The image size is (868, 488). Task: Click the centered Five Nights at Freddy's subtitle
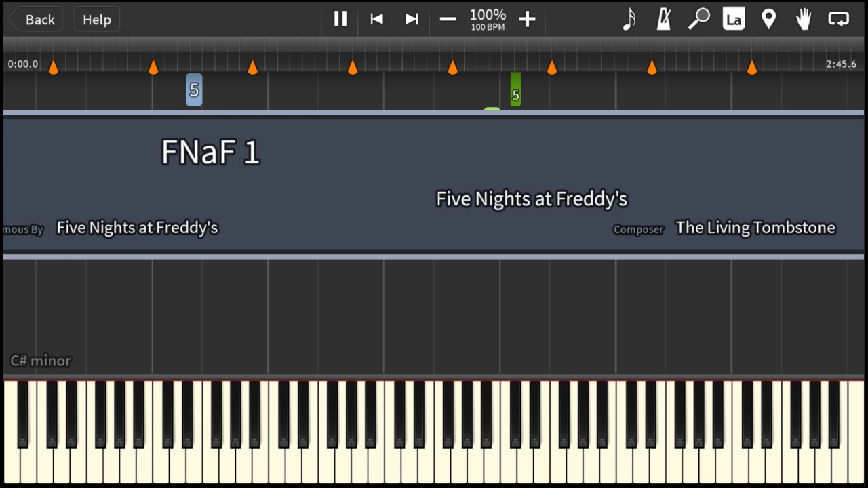(532, 199)
